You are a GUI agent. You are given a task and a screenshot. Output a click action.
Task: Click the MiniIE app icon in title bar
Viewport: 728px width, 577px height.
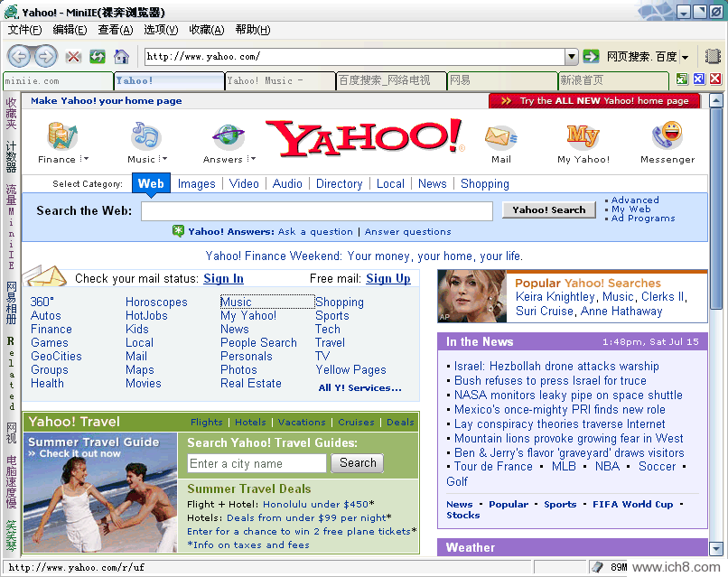(11, 12)
